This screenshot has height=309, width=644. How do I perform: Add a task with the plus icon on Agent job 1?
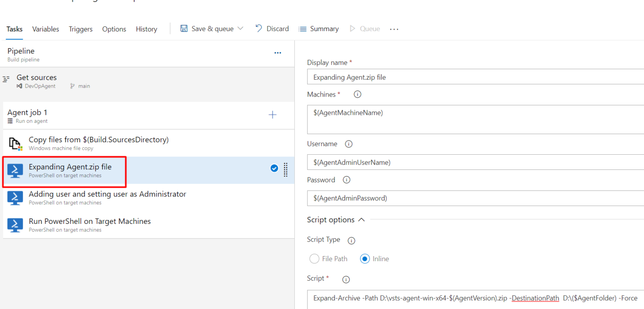[x=273, y=114]
